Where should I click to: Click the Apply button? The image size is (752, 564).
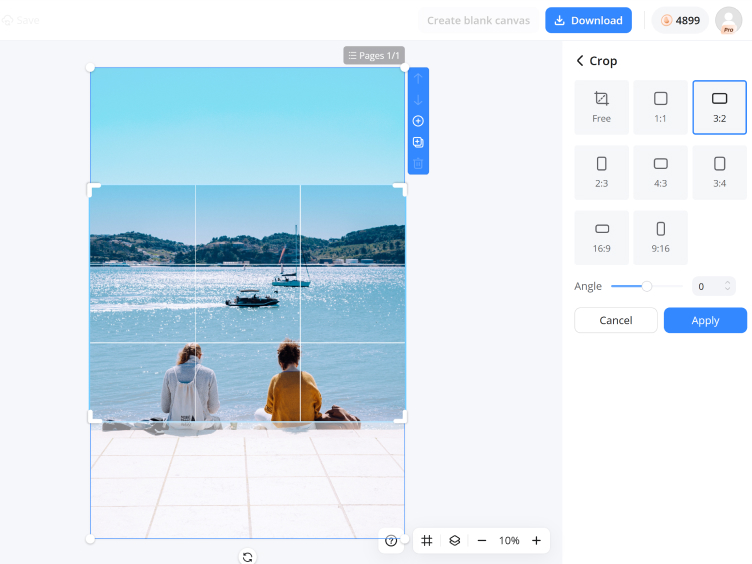tap(705, 320)
